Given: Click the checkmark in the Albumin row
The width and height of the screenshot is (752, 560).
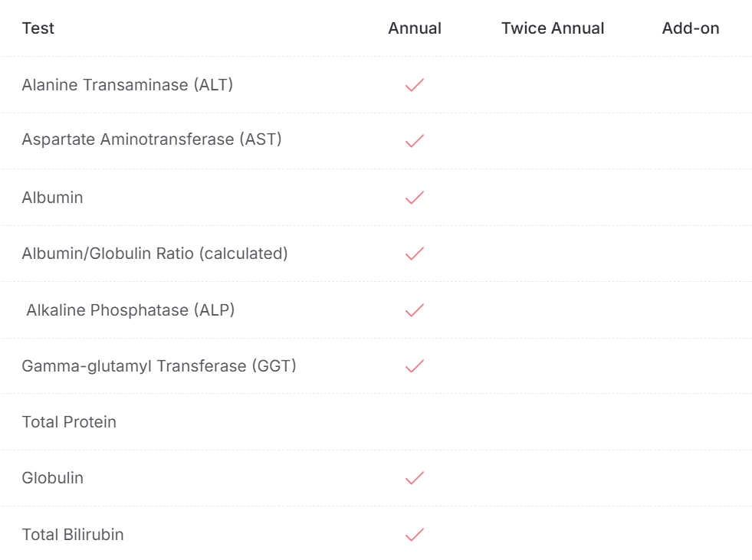Looking at the screenshot, I should (x=415, y=198).
